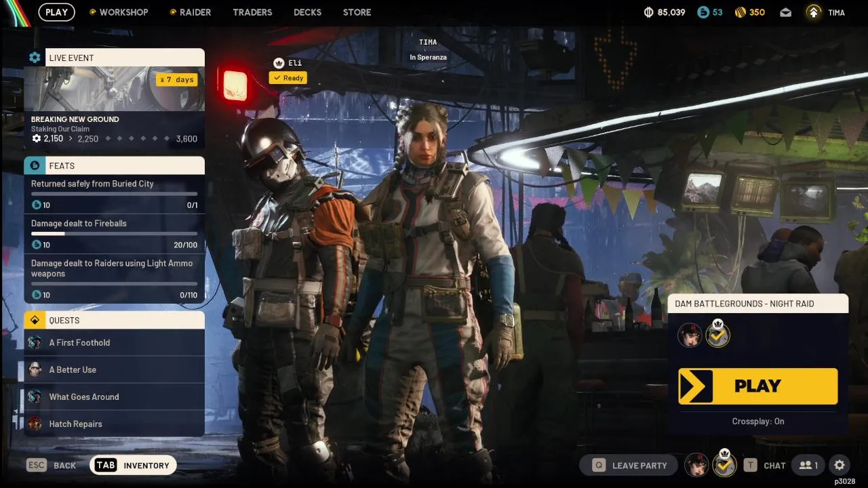This screenshot has height=488, width=868.
Task: Open the WORKSHOP tab
Action: coord(118,12)
